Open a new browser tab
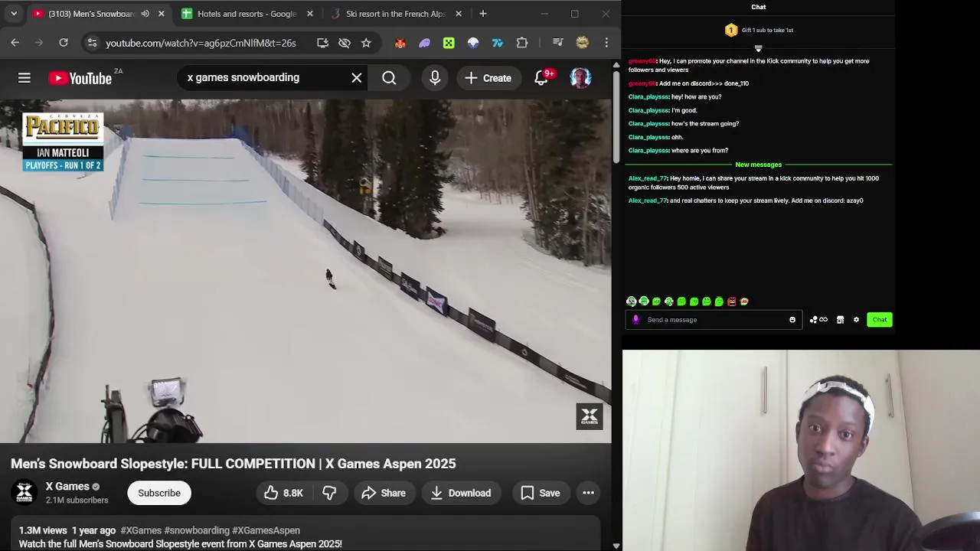 (482, 14)
